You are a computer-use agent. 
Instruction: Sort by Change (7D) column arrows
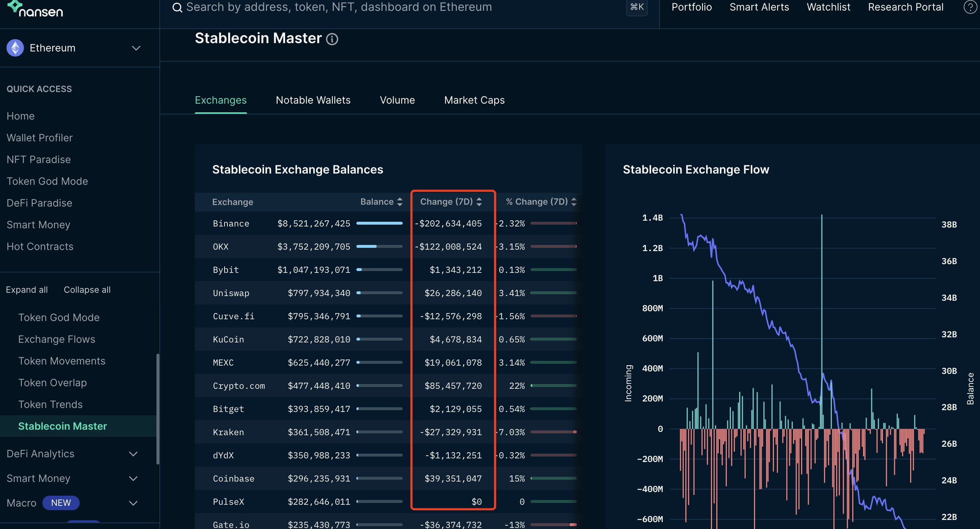tap(479, 202)
